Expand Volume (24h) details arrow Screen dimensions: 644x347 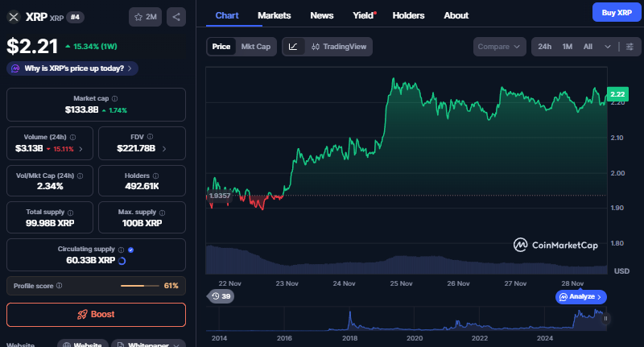(81, 149)
